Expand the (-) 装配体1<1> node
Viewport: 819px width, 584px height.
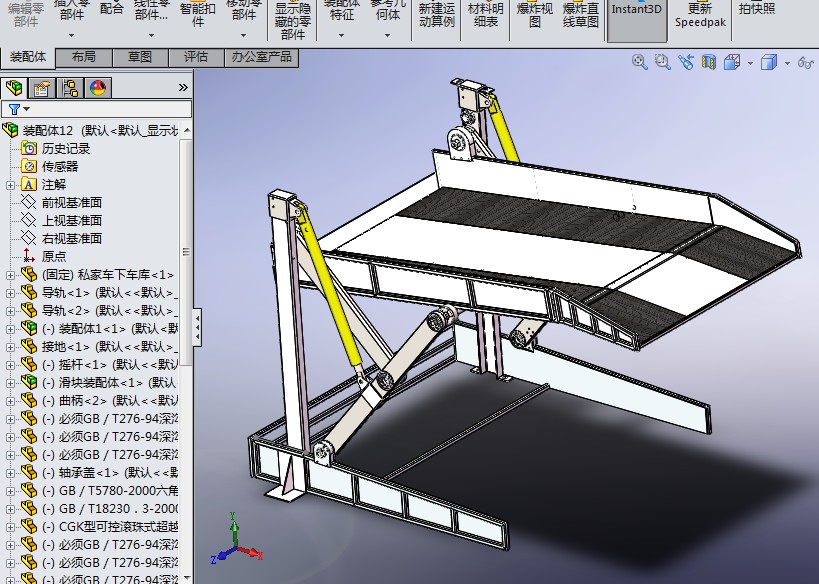click(x=10, y=329)
